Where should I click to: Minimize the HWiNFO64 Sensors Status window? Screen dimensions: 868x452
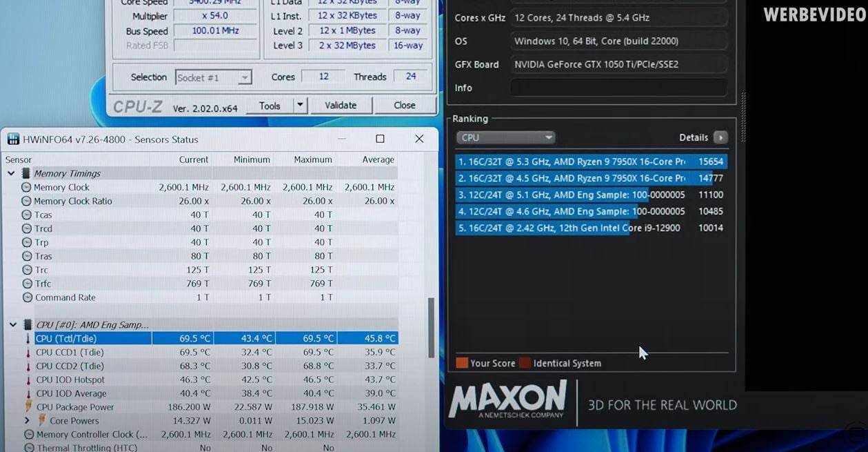tap(343, 139)
